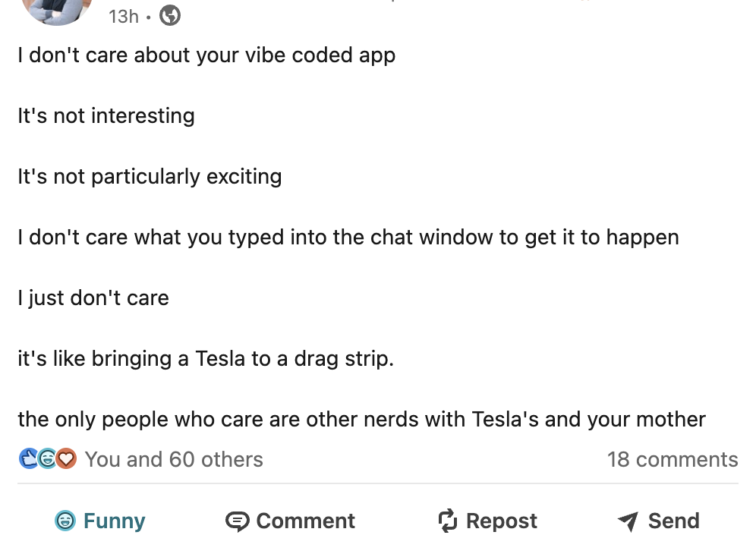Click the Repost arrows icon
This screenshot has height=554, width=756.
(448, 521)
